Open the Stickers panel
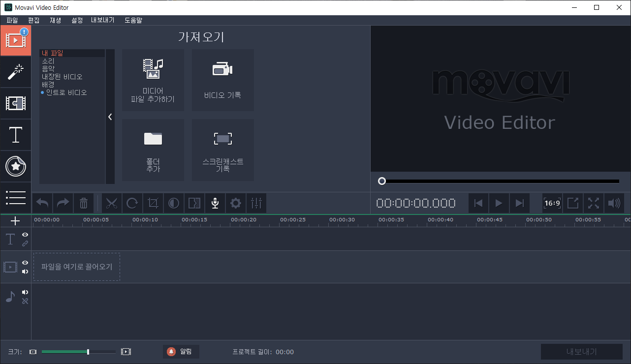631x364 pixels. [x=16, y=166]
